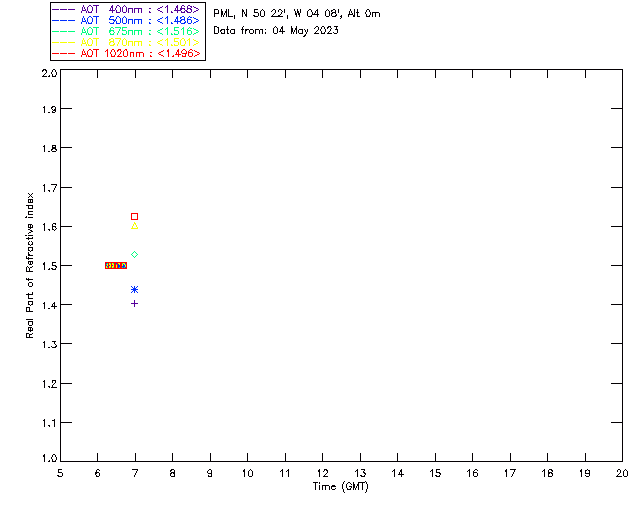This screenshot has width=640, height=512.
Task: Select the AOT 500nm legend entry
Action: pyautogui.click(x=126, y=20)
